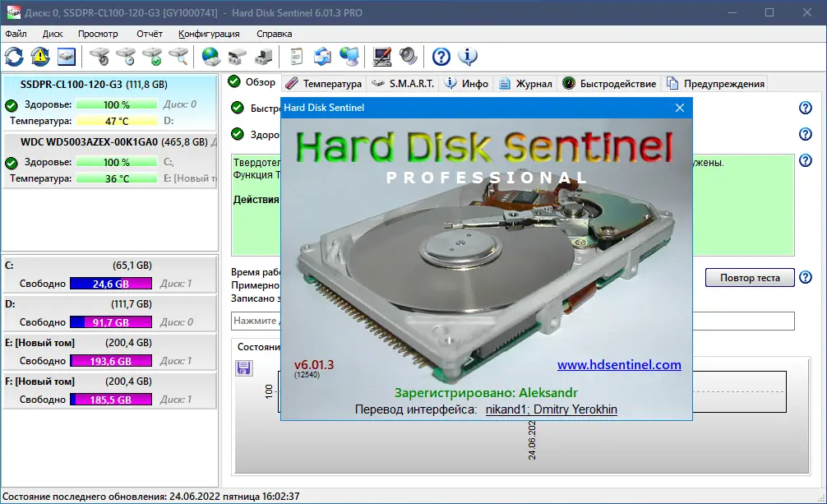This screenshot has width=827, height=504.
Task: Open the www.hdsentinel.com link
Action: (x=619, y=365)
